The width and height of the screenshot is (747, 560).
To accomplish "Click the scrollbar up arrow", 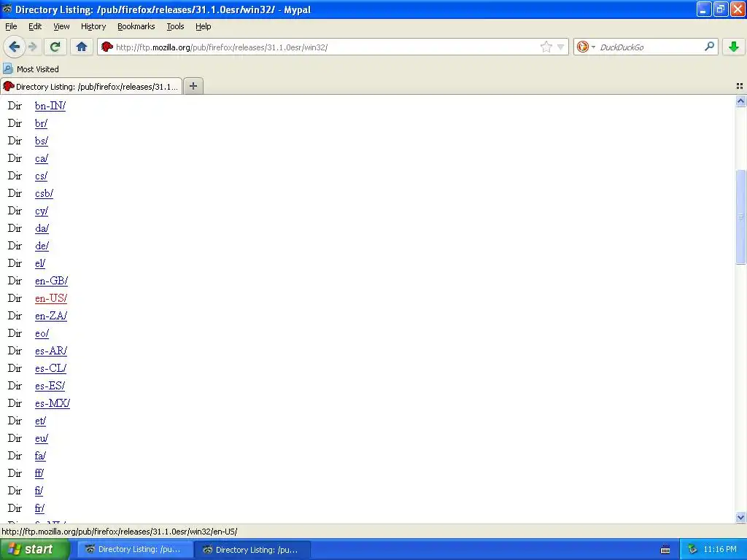I will (x=740, y=101).
